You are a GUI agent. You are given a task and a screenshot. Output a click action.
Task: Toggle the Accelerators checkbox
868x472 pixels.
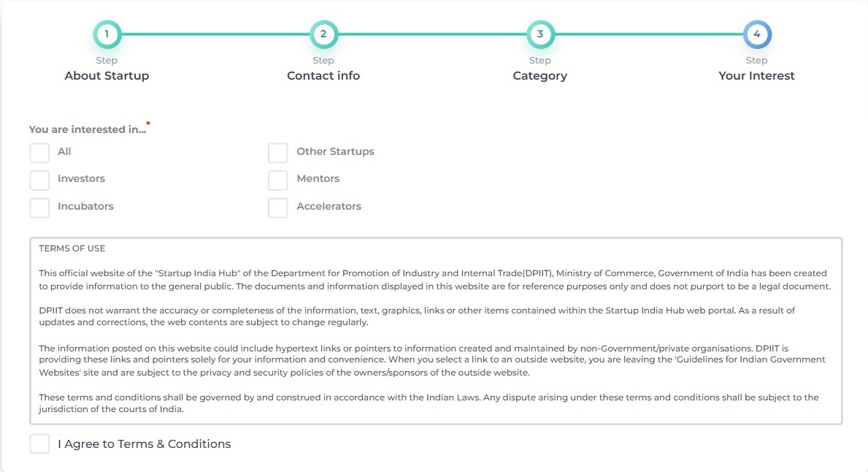pyautogui.click(x=277, y=208)
